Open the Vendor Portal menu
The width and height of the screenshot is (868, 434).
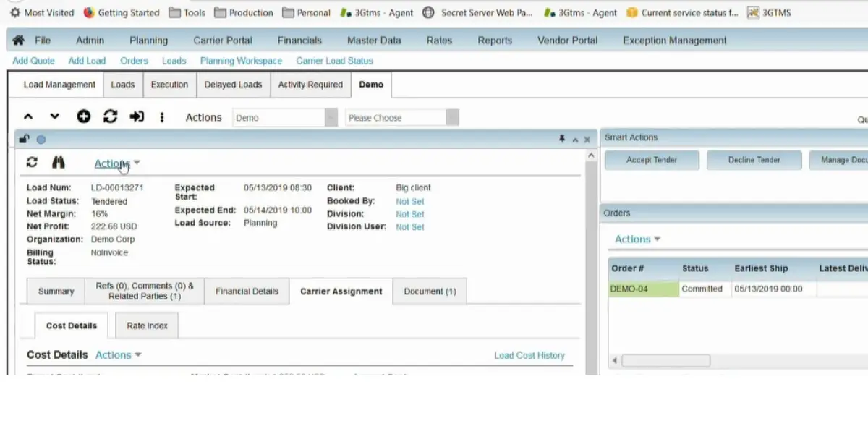point(568,41)
